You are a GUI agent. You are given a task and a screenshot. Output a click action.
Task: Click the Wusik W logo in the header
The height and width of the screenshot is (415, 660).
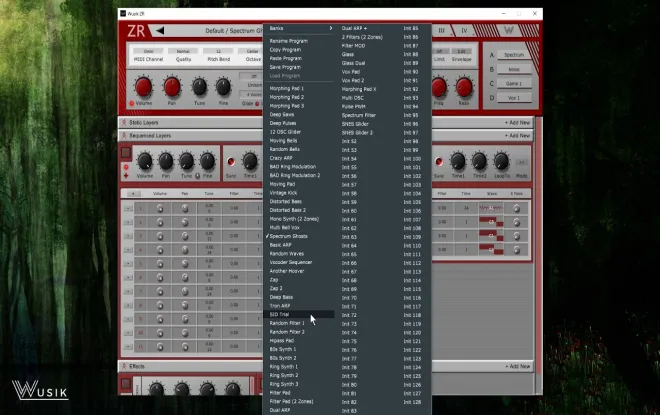pyautogui.click(x=509, y=30)
